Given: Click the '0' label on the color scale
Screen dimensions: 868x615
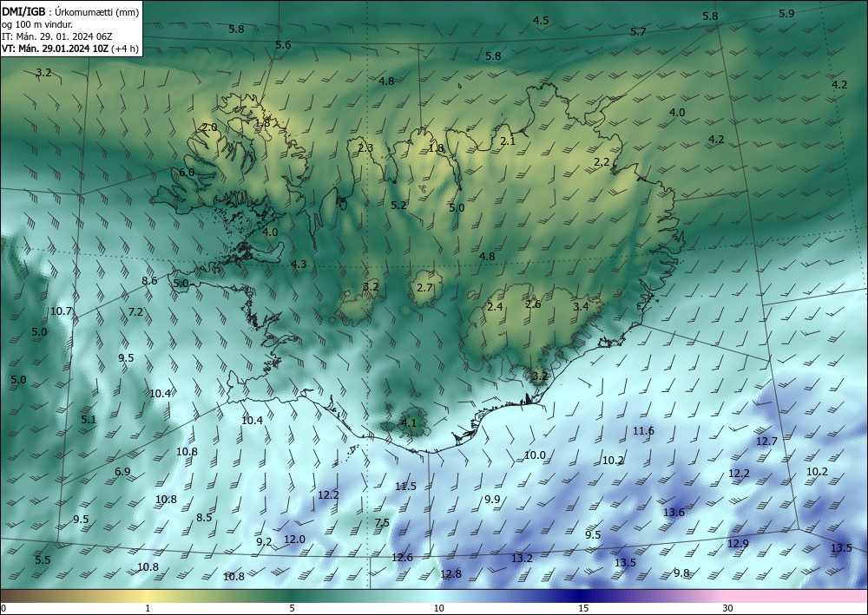Looking at the screenshot, I should coord(3,609).
